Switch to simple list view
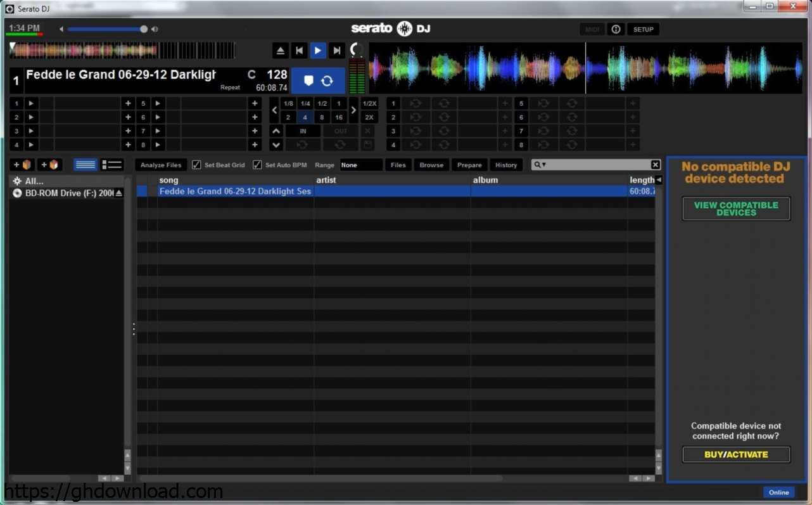 coord(86,165)
